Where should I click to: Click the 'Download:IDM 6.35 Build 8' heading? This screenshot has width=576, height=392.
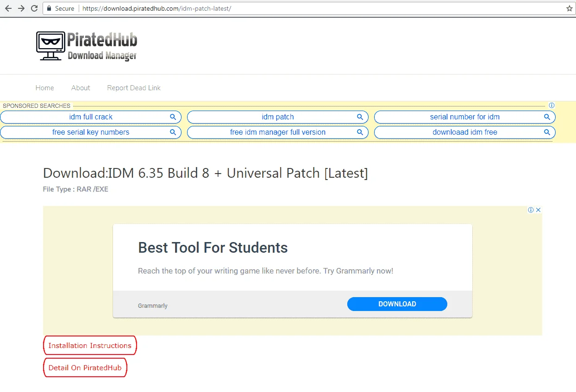coord(206,173)
